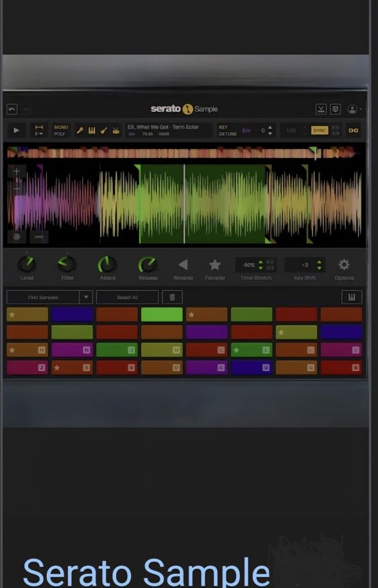Click the undo arrow icon

[x=12, y=110]
